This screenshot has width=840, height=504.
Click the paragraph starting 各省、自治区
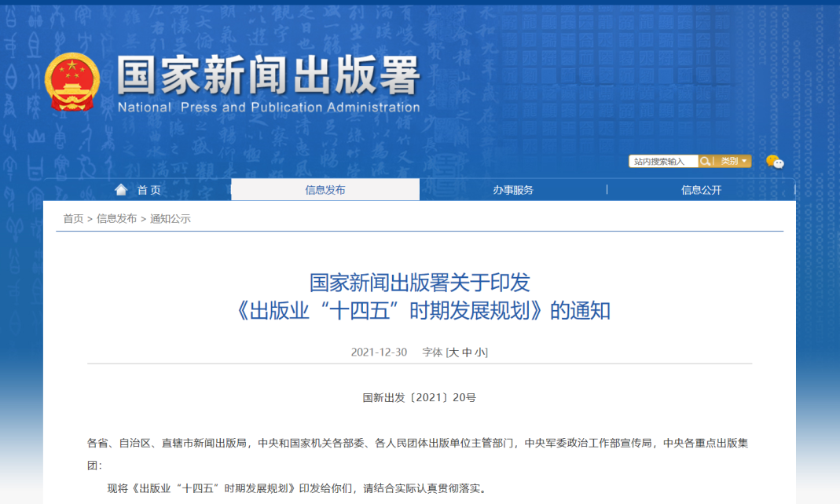418,455
